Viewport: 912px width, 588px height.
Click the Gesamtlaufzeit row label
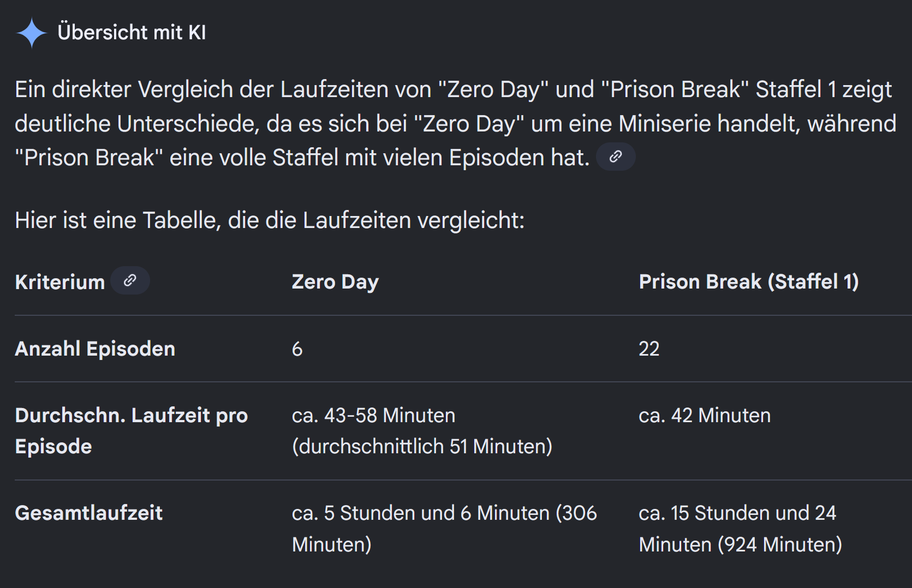89,513
